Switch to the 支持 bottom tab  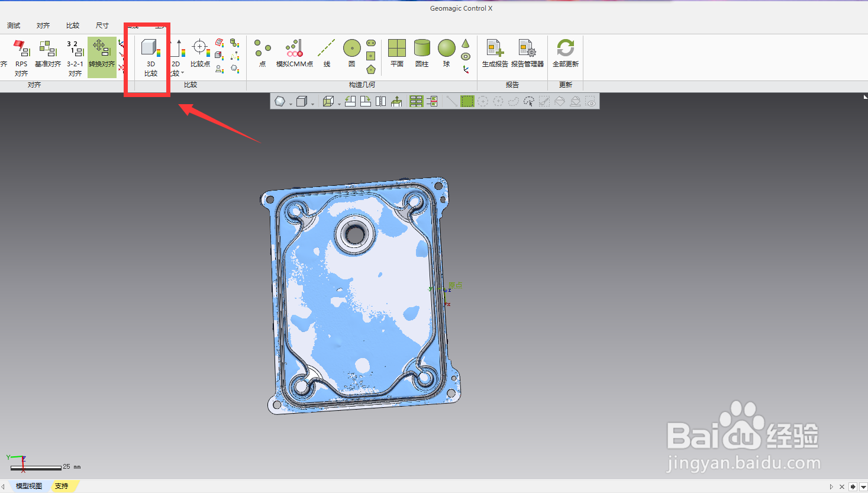click(62, 486)
